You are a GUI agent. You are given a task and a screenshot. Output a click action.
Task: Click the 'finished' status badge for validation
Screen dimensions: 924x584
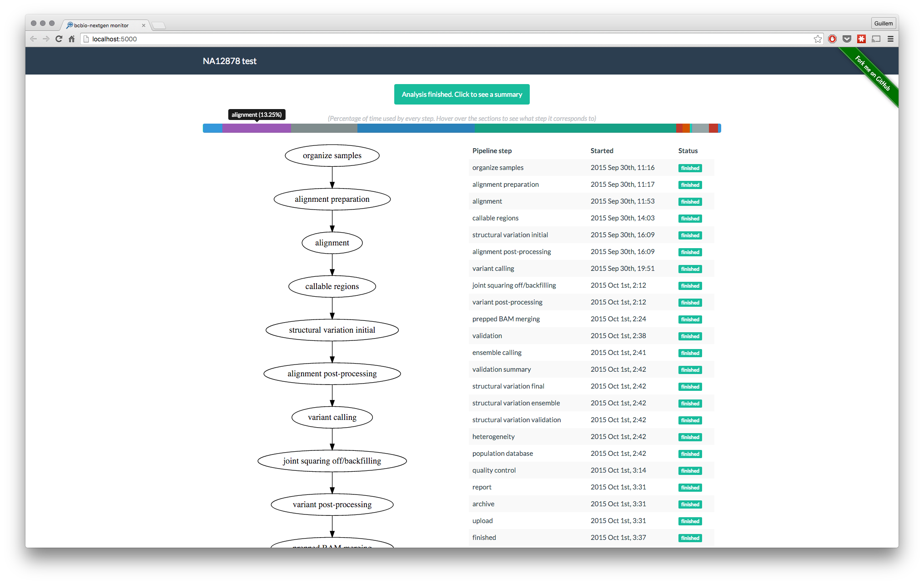click(689, 336)
